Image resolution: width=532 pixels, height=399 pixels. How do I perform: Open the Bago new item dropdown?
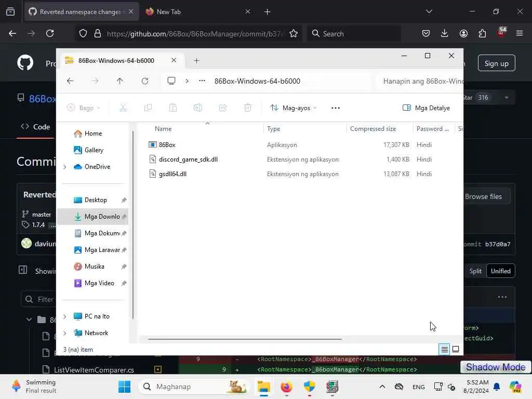[x=84, y=108]
